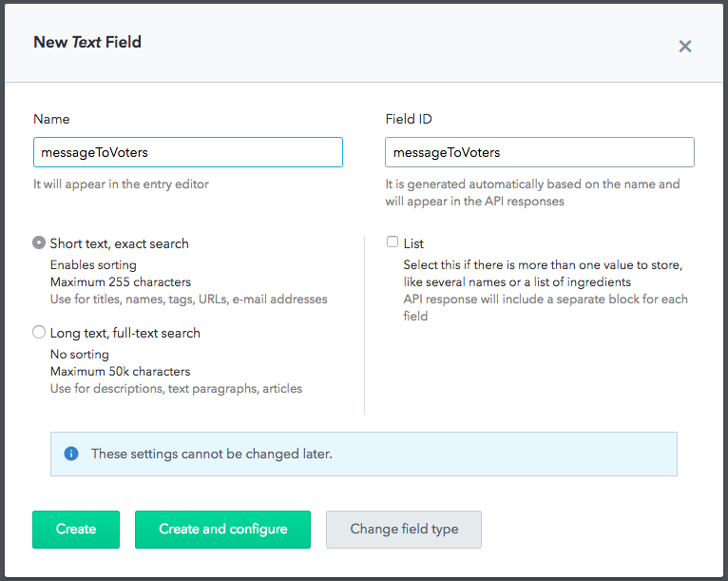The image size is (728, 581).
Task: Focus the Field ID input field
Action: coord(540,152)
